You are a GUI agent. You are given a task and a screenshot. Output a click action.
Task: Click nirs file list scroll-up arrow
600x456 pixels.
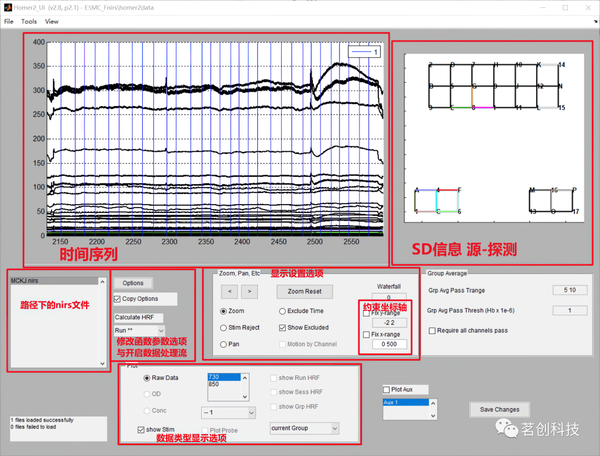coord(102,282)
